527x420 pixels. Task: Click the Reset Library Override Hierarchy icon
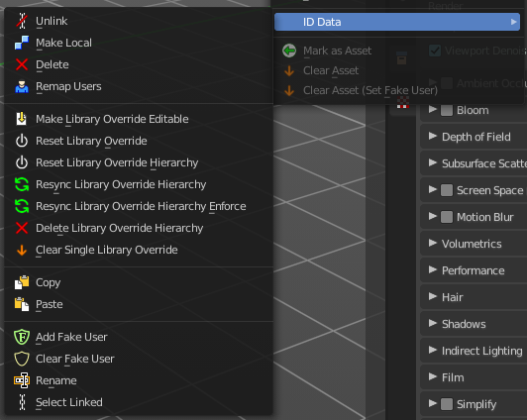point(22,162)
